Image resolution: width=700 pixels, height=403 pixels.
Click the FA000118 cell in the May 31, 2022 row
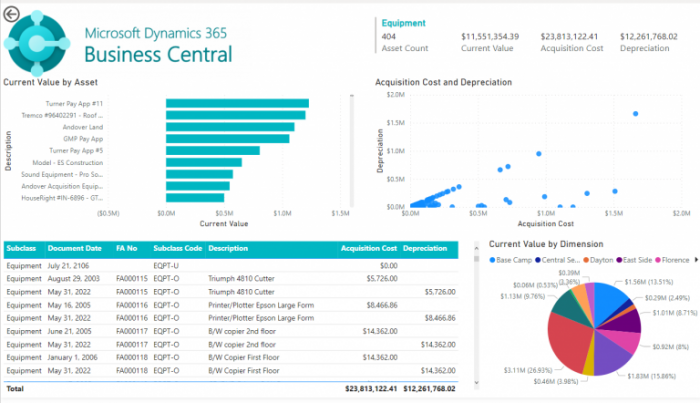tap(132, 371)
